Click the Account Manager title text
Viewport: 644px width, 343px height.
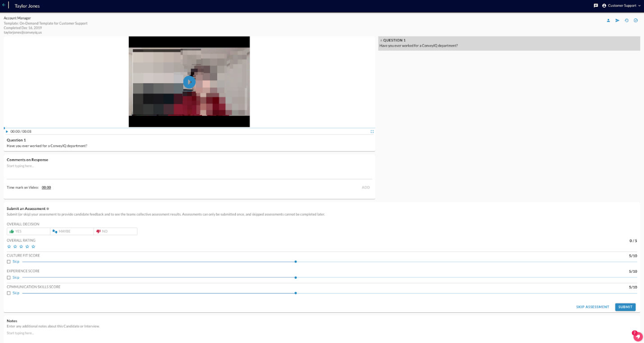tap(18, 18)
